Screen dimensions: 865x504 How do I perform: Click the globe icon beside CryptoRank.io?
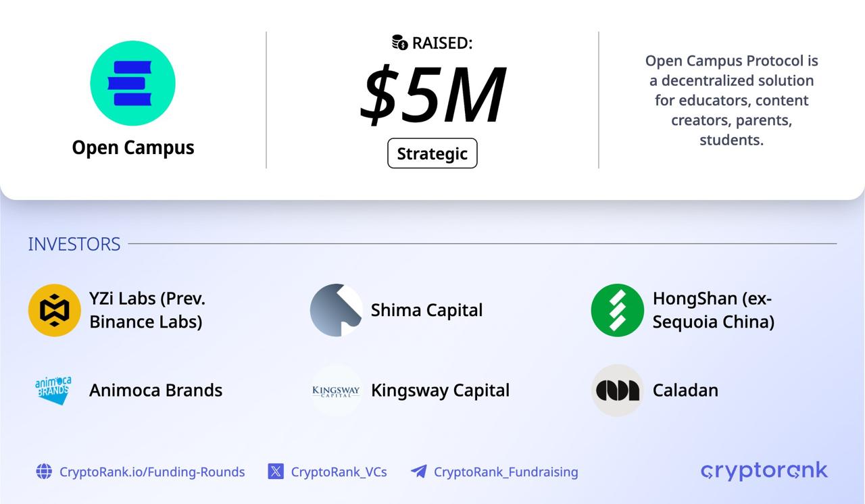[44, 472]
